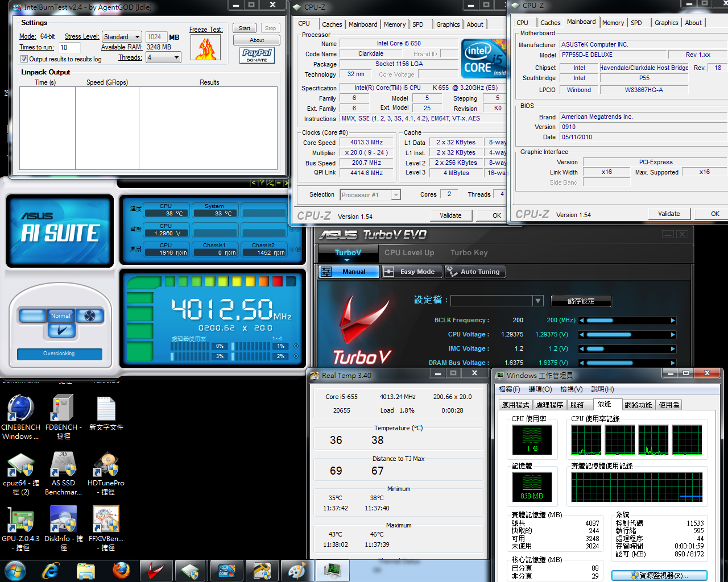Open the 網路功能 tab in Task Manager
This screenshot has width=728, height=582.
click(x=638, y=405)
